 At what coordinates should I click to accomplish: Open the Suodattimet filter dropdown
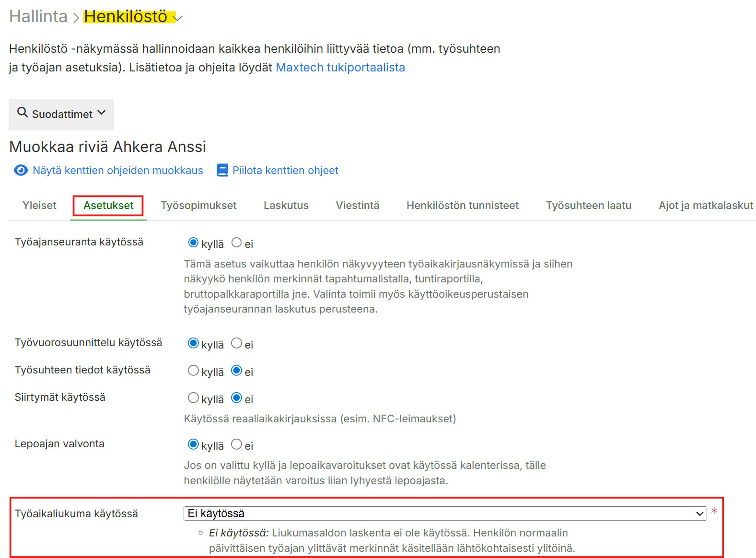click(62, 114)
